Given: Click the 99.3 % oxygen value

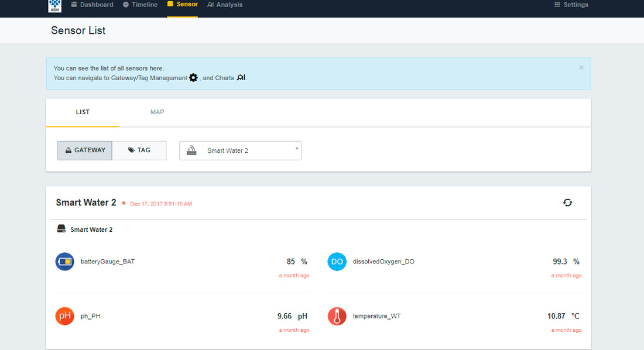Looking at the screenshot, I should click(x=566, y=262).
